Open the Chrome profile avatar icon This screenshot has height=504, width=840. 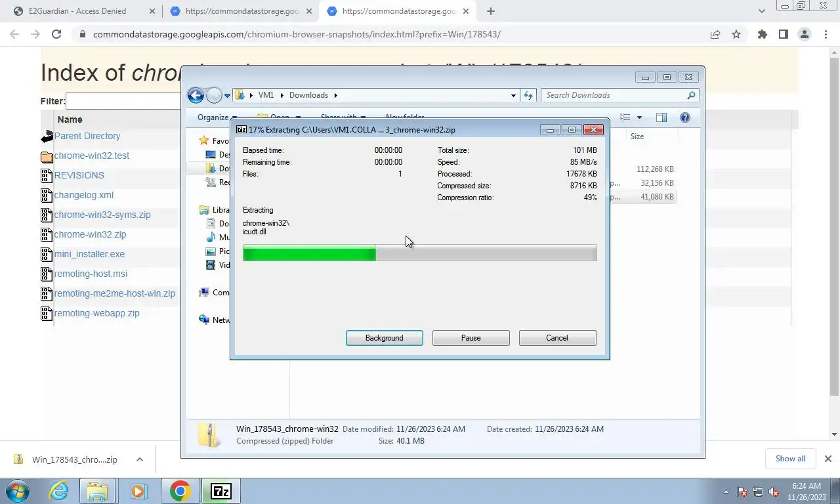pyautogui.click(x=805, y=34)
